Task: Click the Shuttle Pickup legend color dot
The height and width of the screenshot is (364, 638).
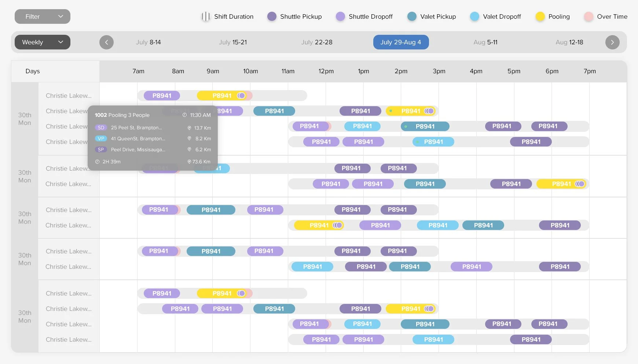Action: pyautogui.click(x=272, y=16)
